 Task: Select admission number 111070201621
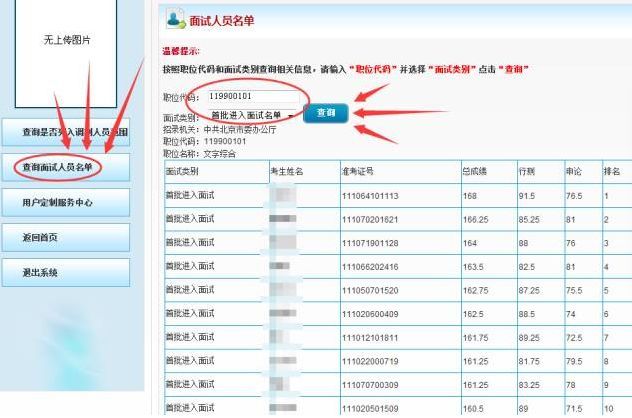coord(370,219)
